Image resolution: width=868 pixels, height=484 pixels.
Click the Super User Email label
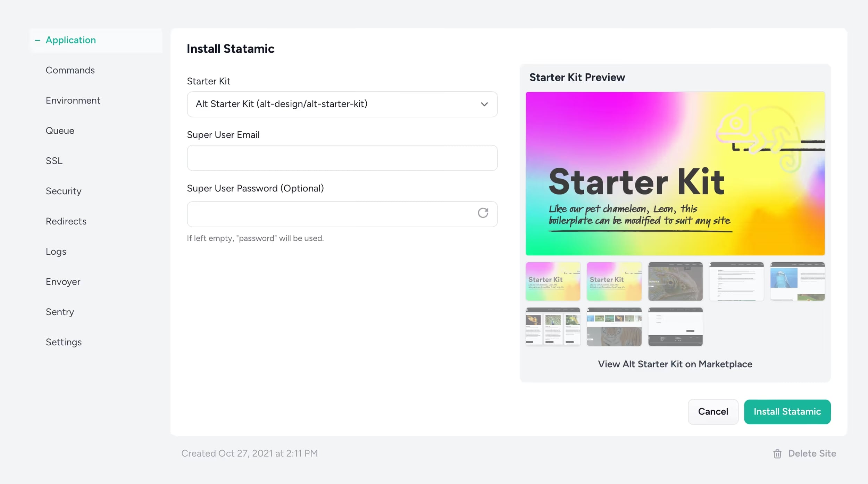tap(223, 135)
